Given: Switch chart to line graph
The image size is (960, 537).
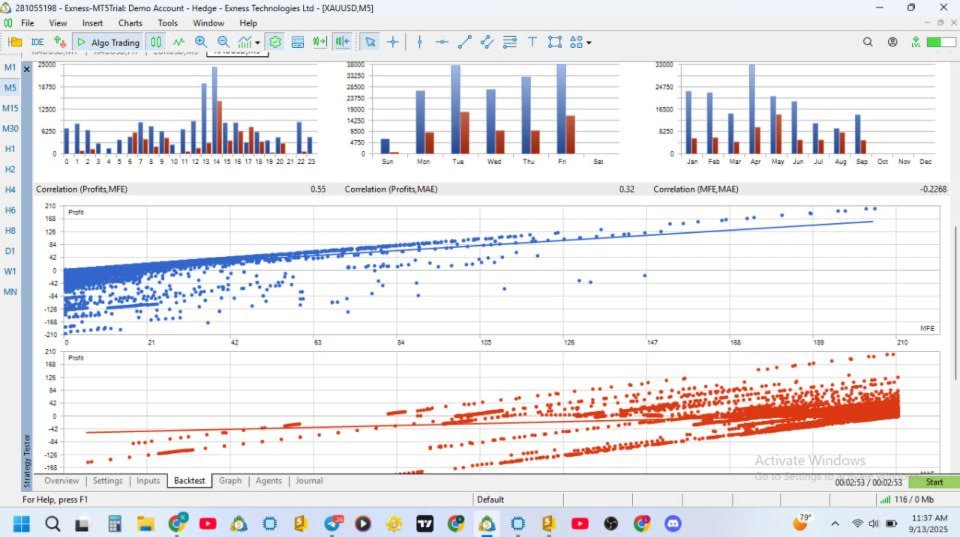Looking at the screenshot, I should tap(178, 42).
